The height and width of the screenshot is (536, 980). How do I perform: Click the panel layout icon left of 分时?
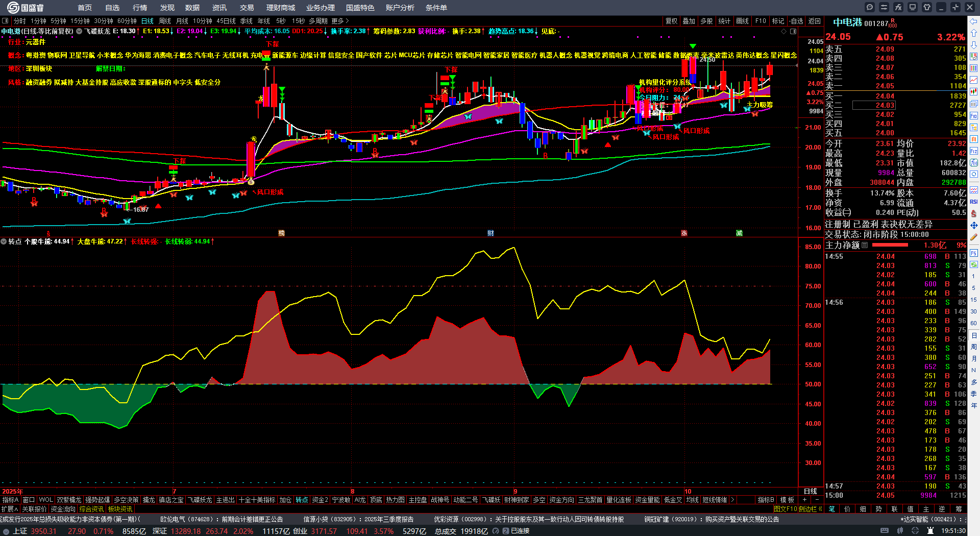pyautogui.click(x=5, y=21)
